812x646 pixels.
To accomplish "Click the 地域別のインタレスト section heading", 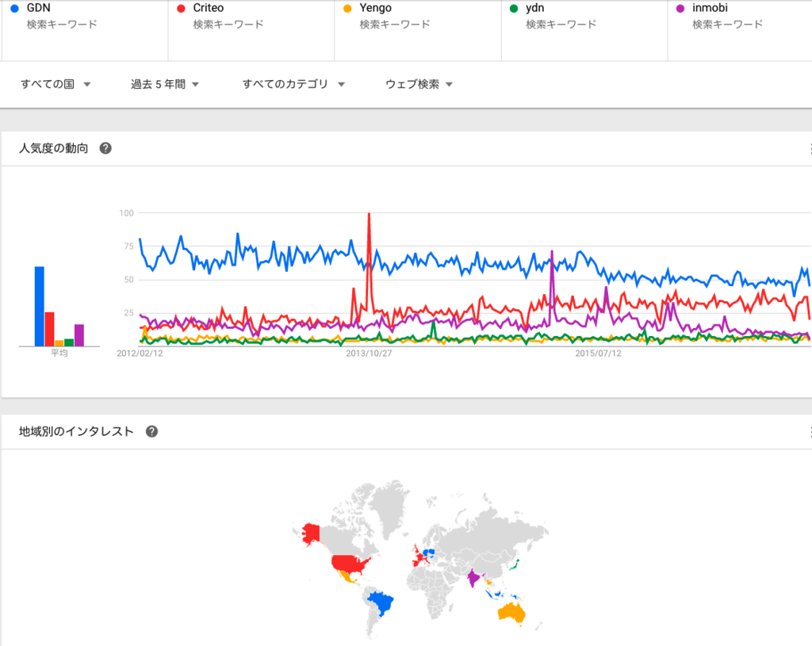I will pos(76,432).
